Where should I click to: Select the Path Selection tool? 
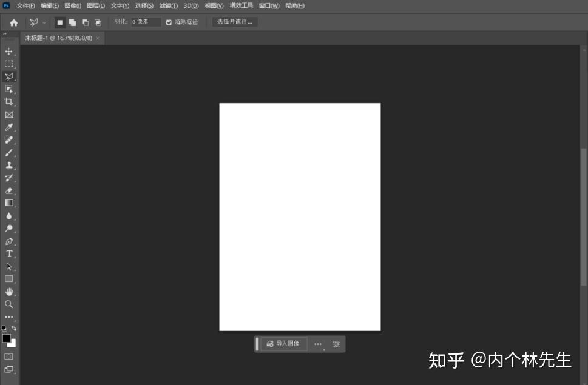(x=9, y=267)
